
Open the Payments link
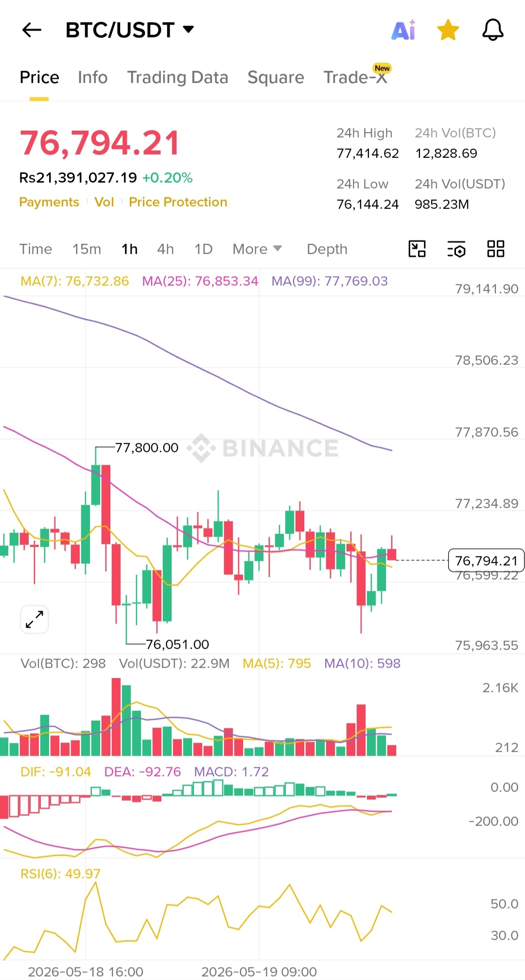click(49, 202)
